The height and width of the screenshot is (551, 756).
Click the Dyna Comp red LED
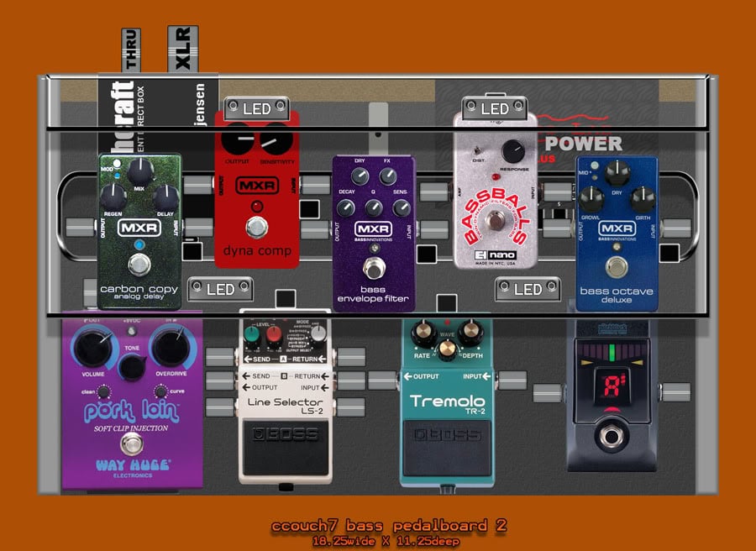point(257,207)
